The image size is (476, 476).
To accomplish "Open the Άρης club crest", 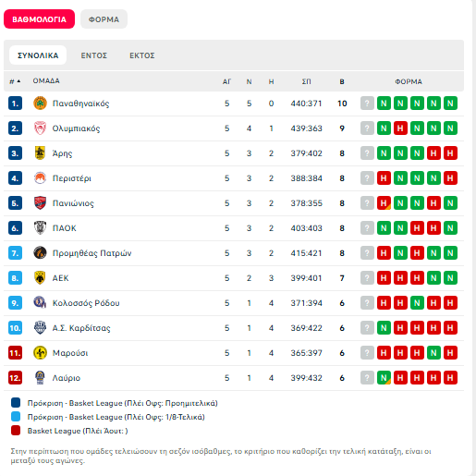I will [40, 153].
